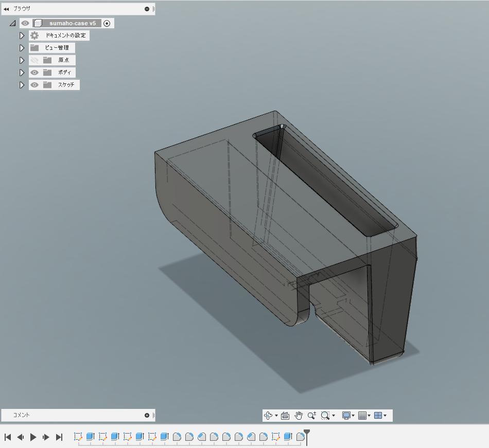Minimize the ブラウザ panel via minus circle

pyautogui.click(x=147, y=9)
